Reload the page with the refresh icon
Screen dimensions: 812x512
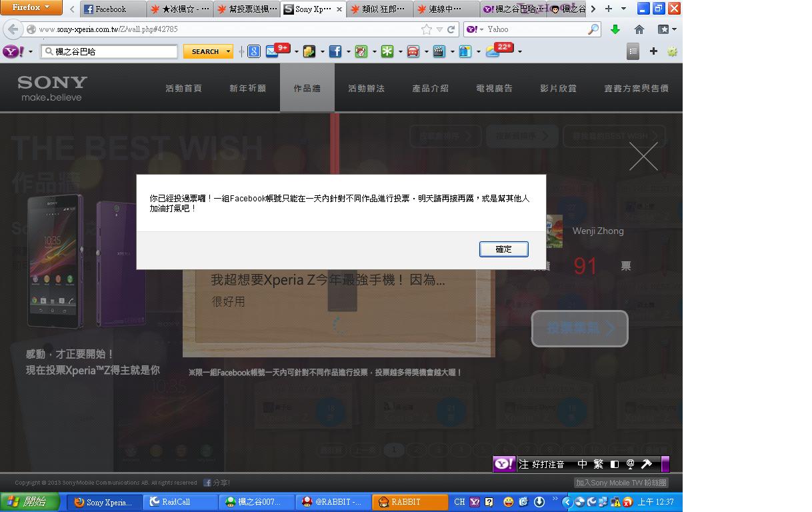451,29
